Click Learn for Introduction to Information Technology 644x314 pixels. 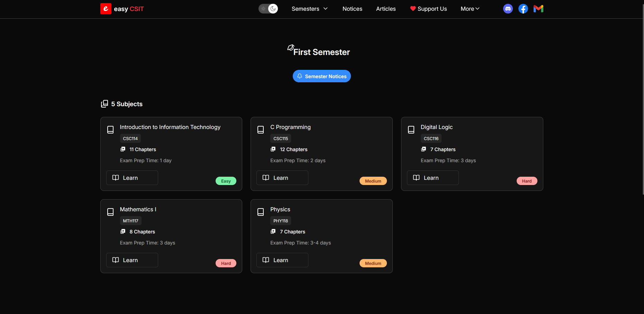(132, 178)
